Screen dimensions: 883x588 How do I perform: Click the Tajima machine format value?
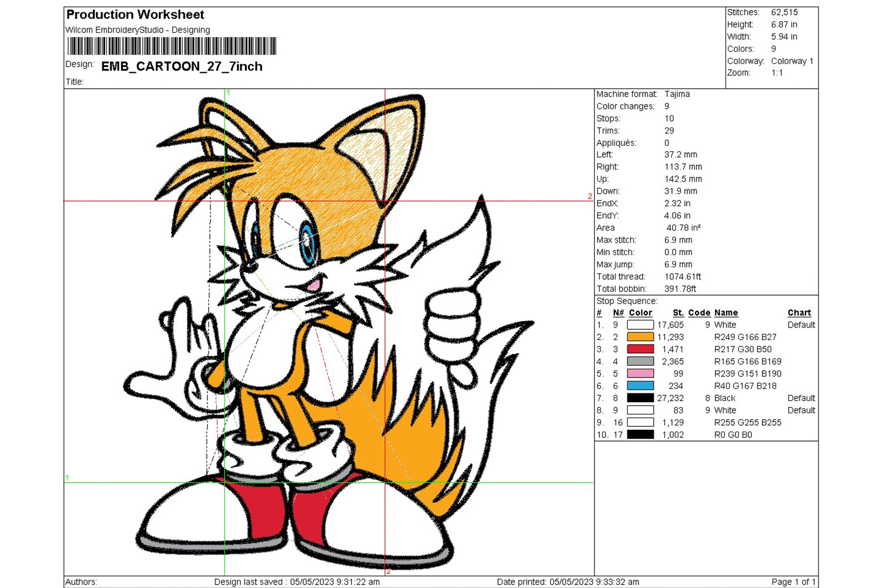point(677,94)
